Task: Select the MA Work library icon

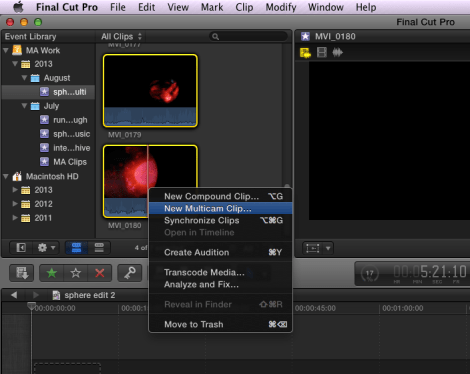Action: 17,50
